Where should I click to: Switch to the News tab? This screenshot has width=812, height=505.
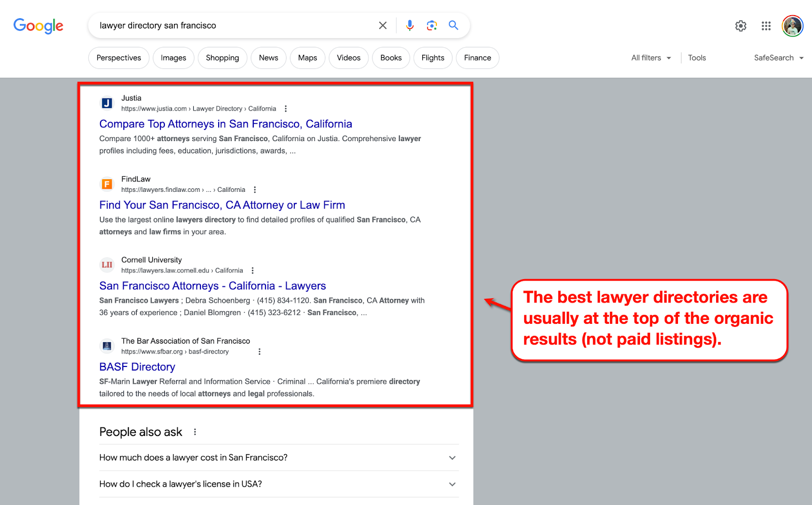(x=268, y=58)
